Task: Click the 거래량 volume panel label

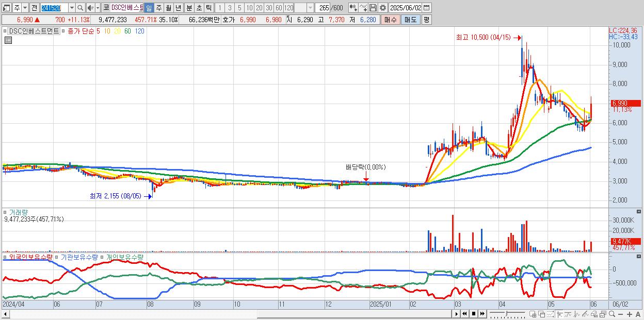Action: [18, 212]
